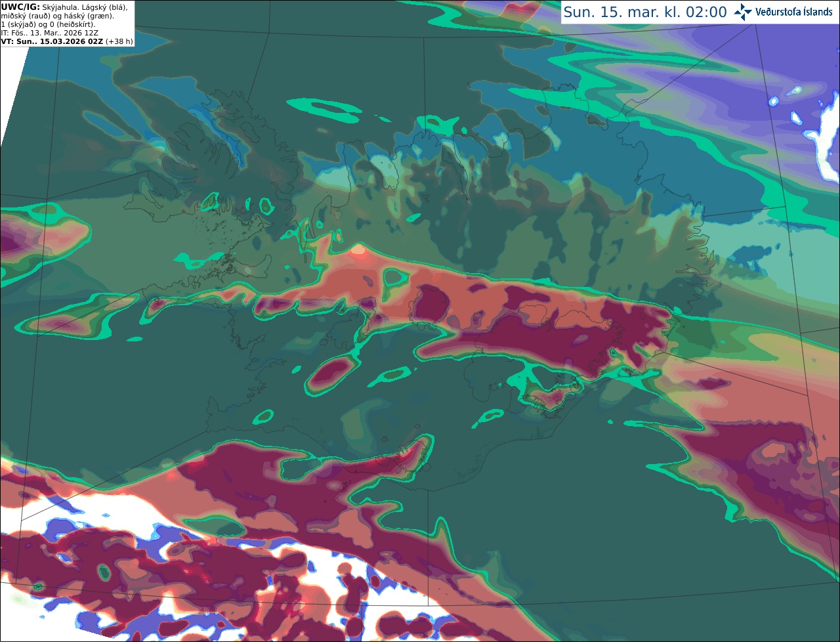This screenshot has height=642, width=840.
Task: Click the "IT: Fös.. 13. Mar.. 2026 12Z" line
Action: [50, 33]
